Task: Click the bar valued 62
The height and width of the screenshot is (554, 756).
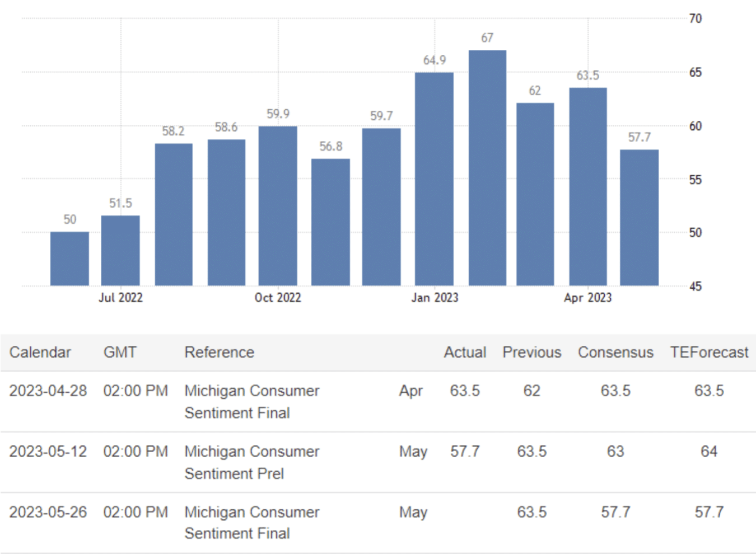Action: 535,194
